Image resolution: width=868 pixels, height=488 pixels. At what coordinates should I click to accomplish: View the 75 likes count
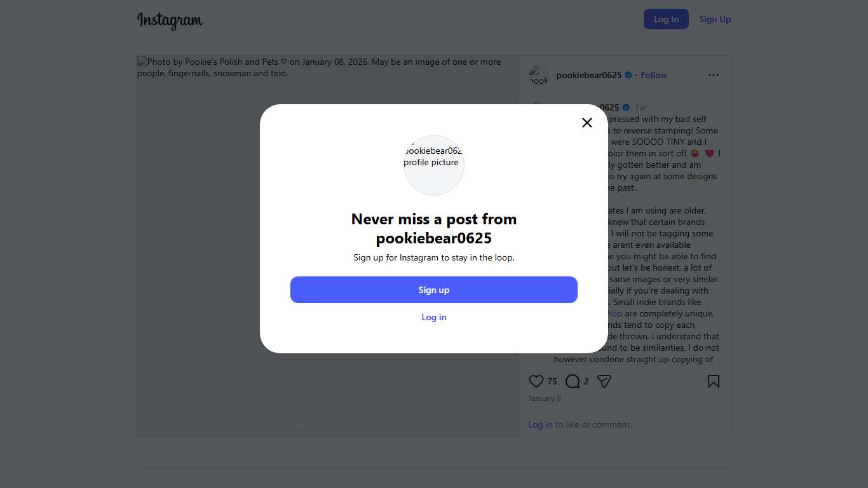pos(552,381)
